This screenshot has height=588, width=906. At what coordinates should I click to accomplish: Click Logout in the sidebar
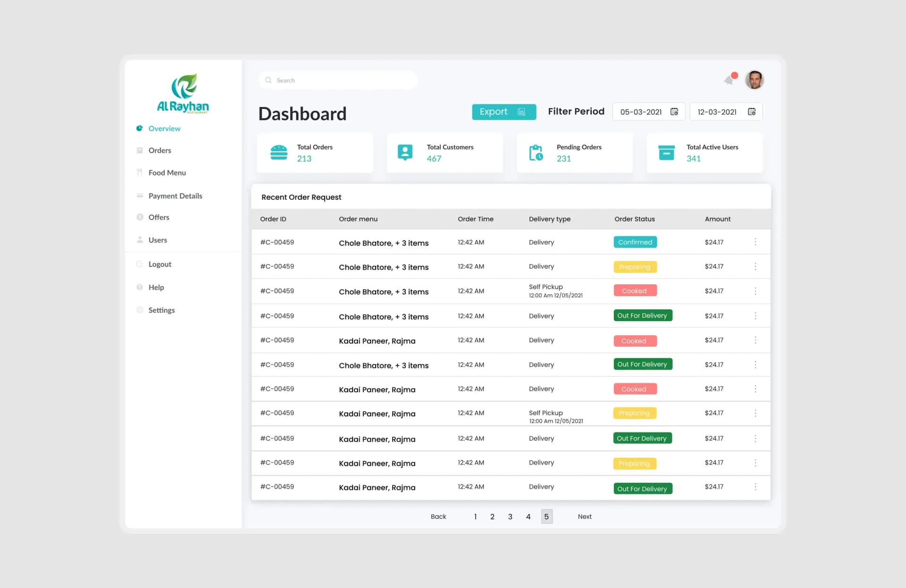[x=159, y=264]
